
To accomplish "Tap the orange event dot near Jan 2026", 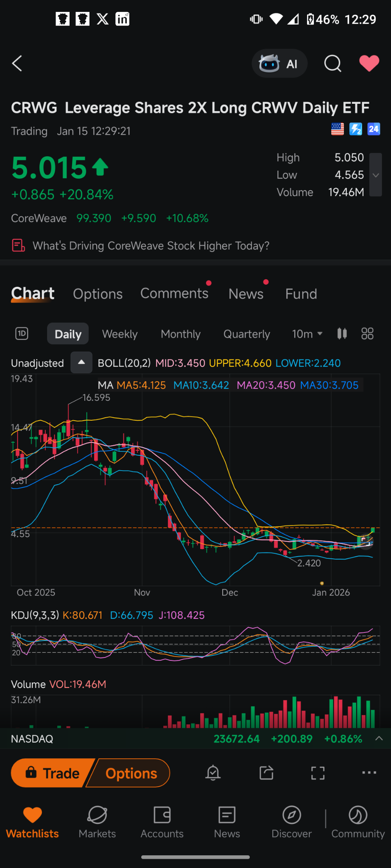I will point(322,583).
